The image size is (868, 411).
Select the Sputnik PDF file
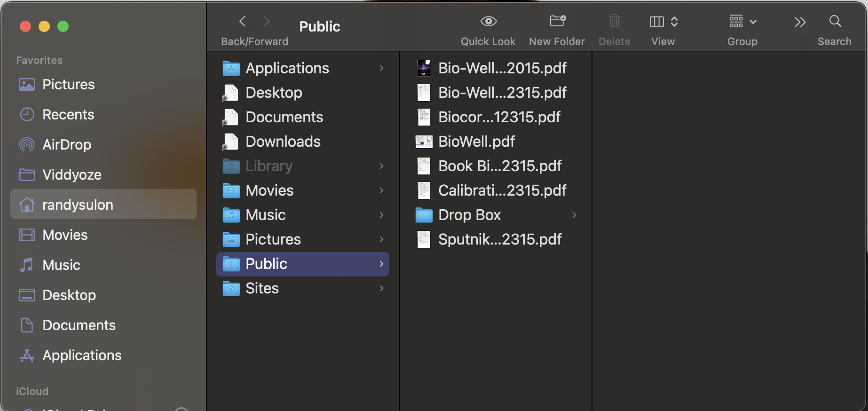click(x=499, y=239)
